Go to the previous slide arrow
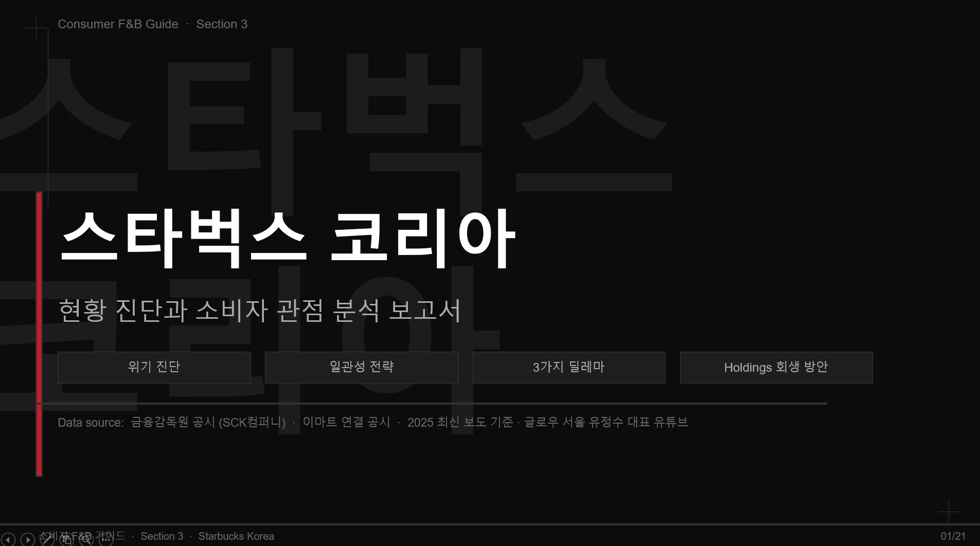Screen dimensions: 980x546 [x=8, y=539]
